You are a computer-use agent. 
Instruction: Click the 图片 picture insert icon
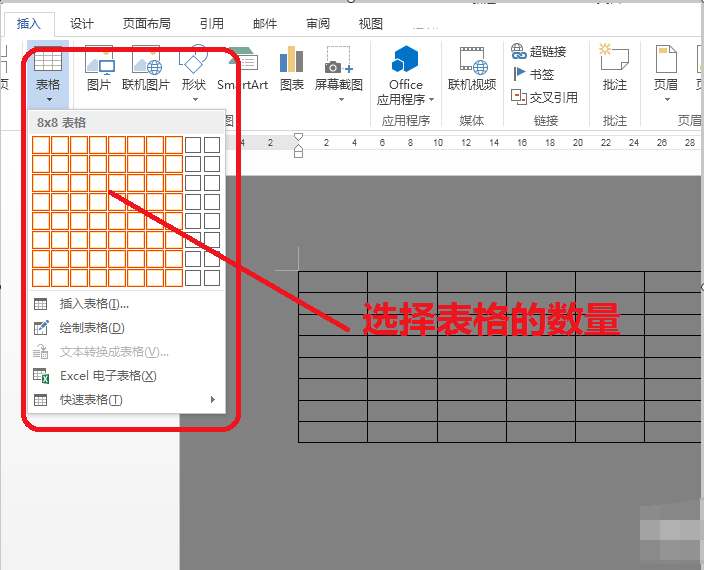click(x=99, y=67)
